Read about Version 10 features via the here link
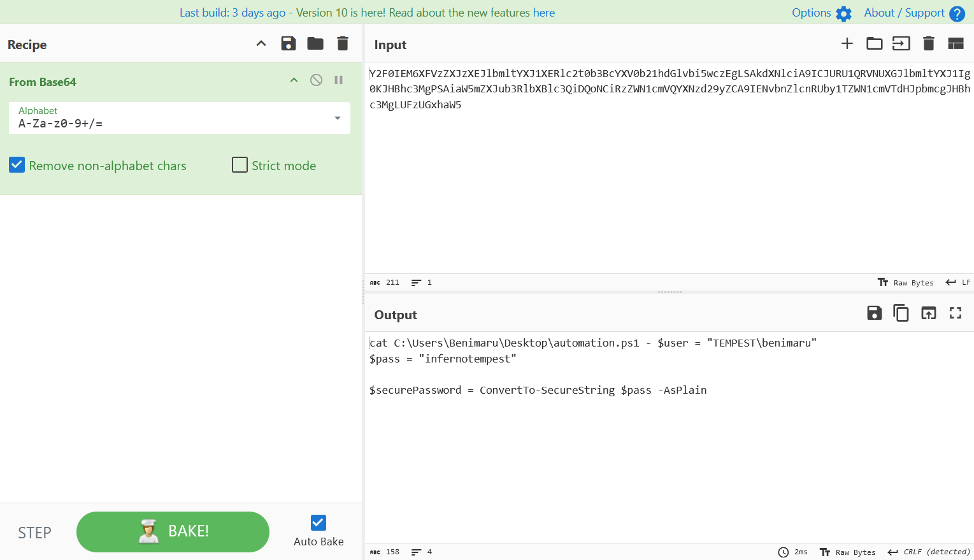This screenshot has height=560, width=974. [x=545, y=13]
